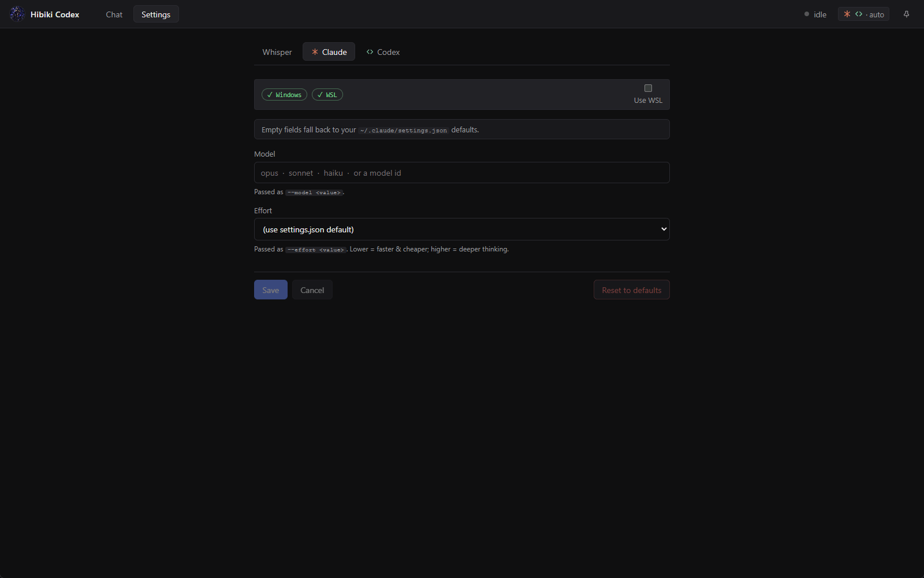Screen dimensions: 924x578
Task: Click the auto mode selector badge
Action: point(863,14)
